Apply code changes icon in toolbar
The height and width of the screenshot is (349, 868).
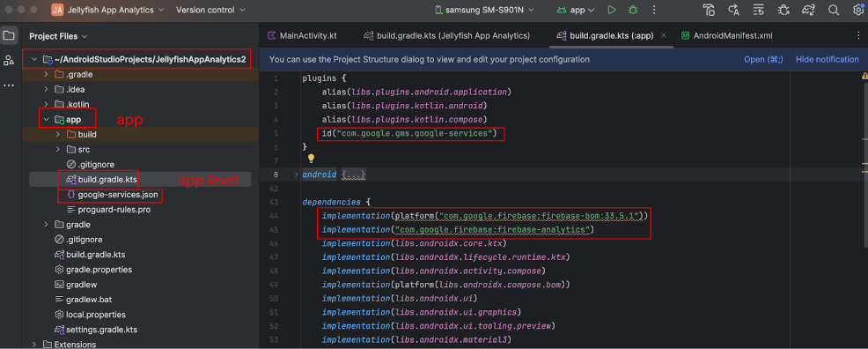(759, 10)
